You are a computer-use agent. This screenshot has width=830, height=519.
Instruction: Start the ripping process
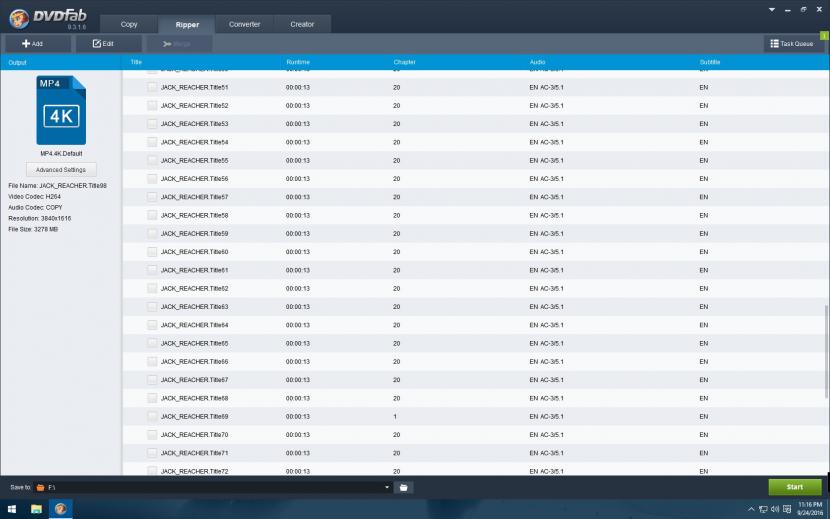(795, 487)
